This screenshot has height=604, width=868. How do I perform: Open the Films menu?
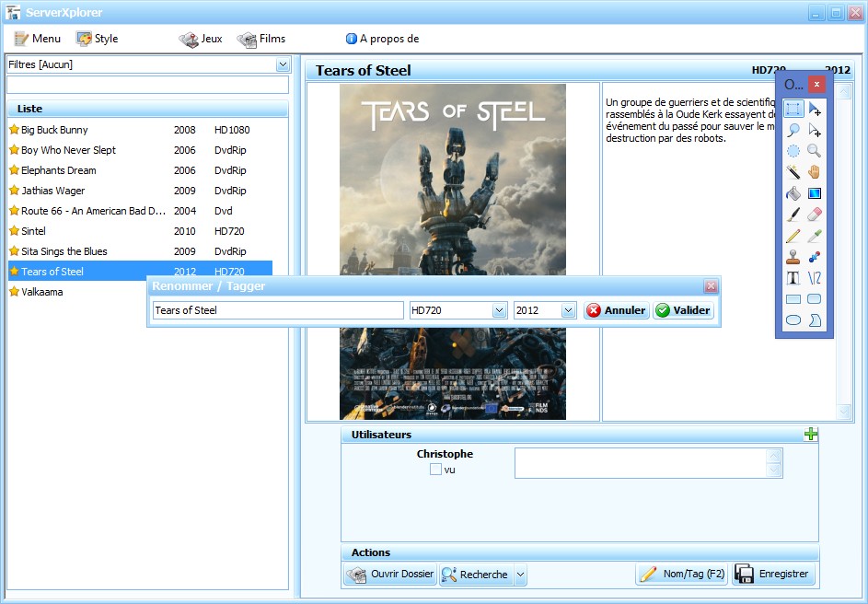click(261, 39)
